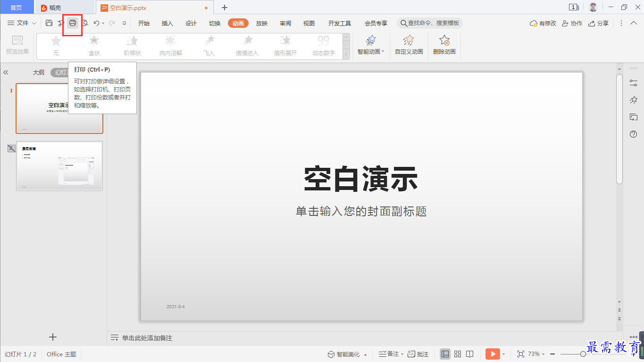Viewport: 644px width, 362px height.
Task: Select the 飞入 fly-in animation effect
Action: tap(209, 46)
